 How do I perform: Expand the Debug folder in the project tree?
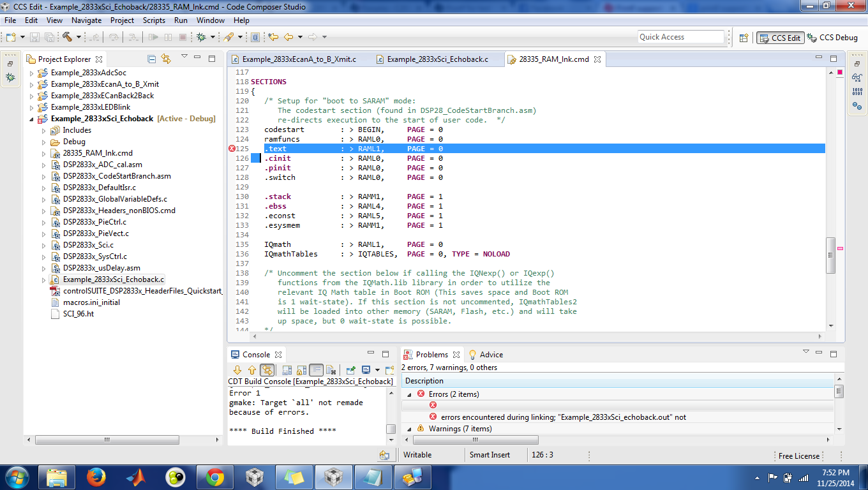43,142
